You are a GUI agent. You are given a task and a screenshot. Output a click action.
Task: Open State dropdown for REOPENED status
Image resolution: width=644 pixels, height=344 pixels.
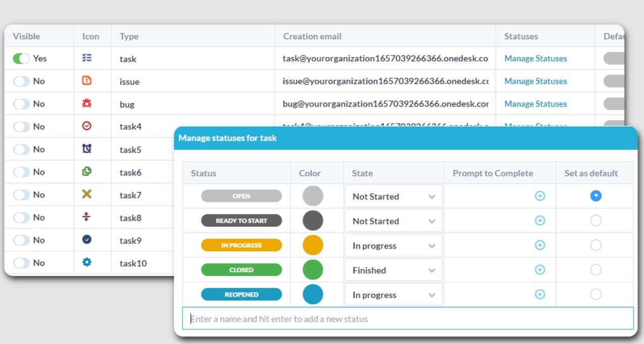pos(393,295)
